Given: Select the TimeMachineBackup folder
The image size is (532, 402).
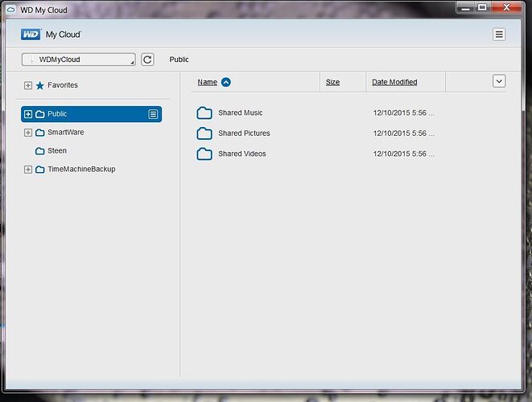Looking at the screenshot, I should [x=81, y=169].
